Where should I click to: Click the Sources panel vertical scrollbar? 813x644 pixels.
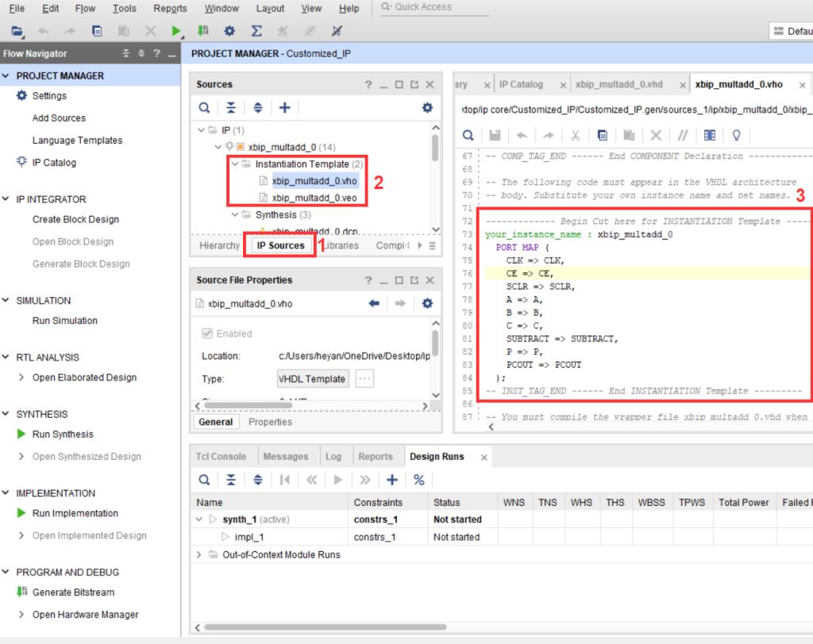pos(436,148)
